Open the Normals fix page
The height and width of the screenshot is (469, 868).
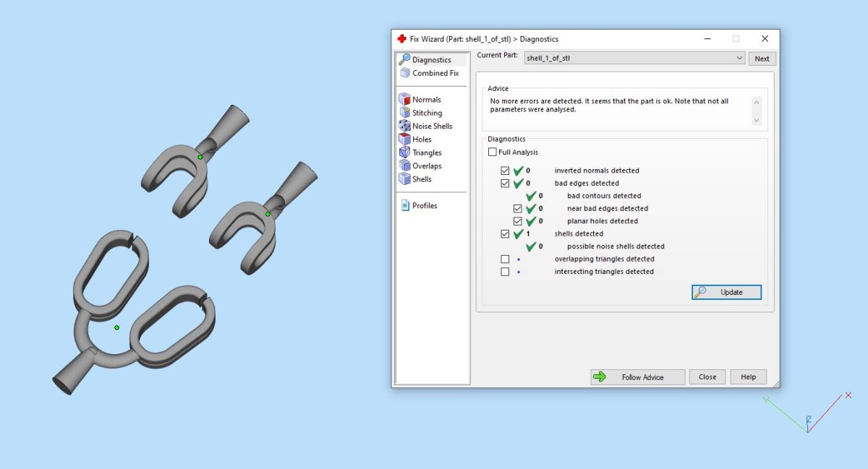point(420,100)
